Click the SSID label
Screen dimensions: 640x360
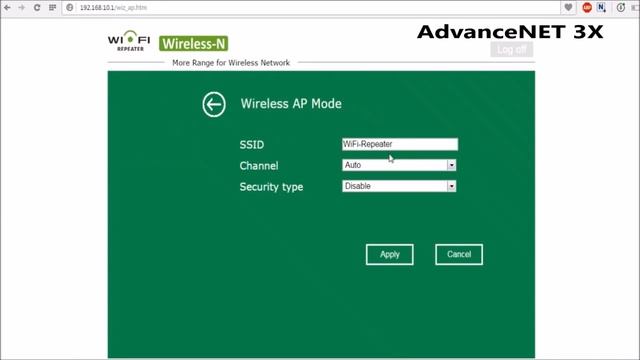click(252, 144)
